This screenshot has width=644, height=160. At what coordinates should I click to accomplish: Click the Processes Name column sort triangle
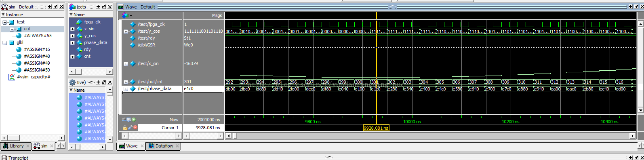[71, 90]
